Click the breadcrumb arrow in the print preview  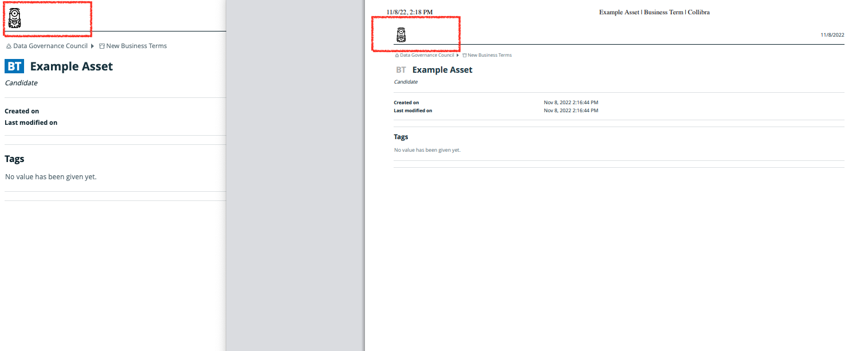(458, 56)
